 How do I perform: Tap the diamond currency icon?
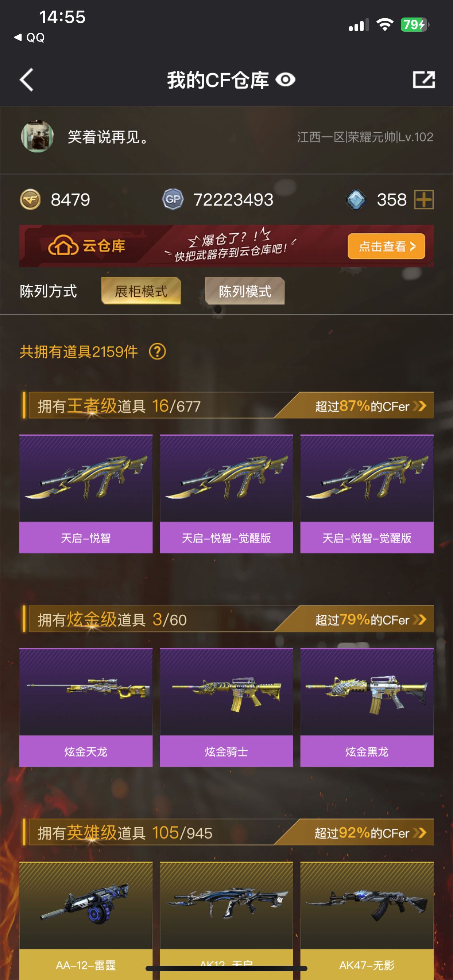point(356,200)
